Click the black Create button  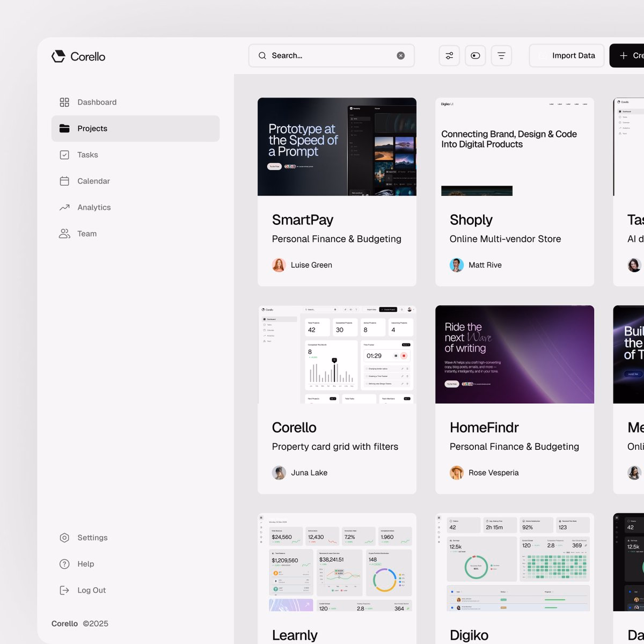point(628,55)
